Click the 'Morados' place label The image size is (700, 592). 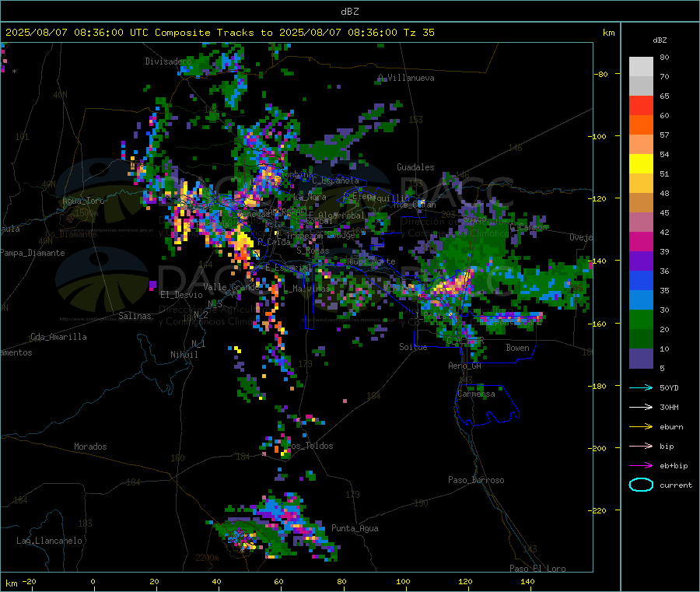(90, 447)
